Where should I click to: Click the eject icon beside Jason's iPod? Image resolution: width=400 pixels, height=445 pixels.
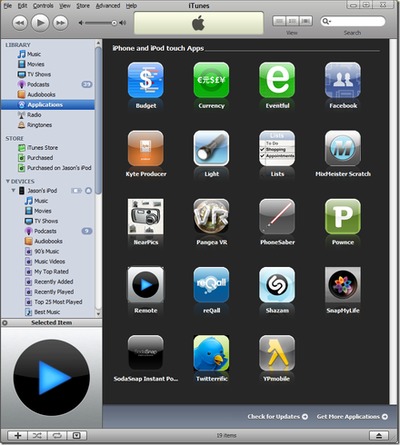click(88, 191)
